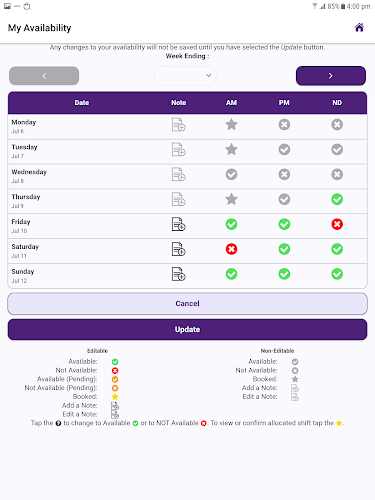Screen dimensions: 375x500
Task: Toggle Sunday PM availability checkmark
Action: coord(284,274)
